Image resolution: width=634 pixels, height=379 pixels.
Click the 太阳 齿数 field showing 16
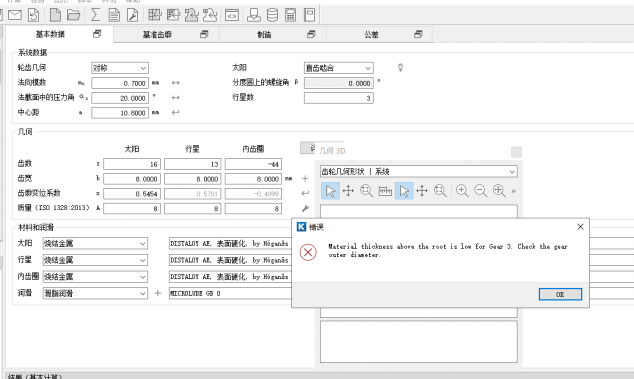click(x=132, y=164)
